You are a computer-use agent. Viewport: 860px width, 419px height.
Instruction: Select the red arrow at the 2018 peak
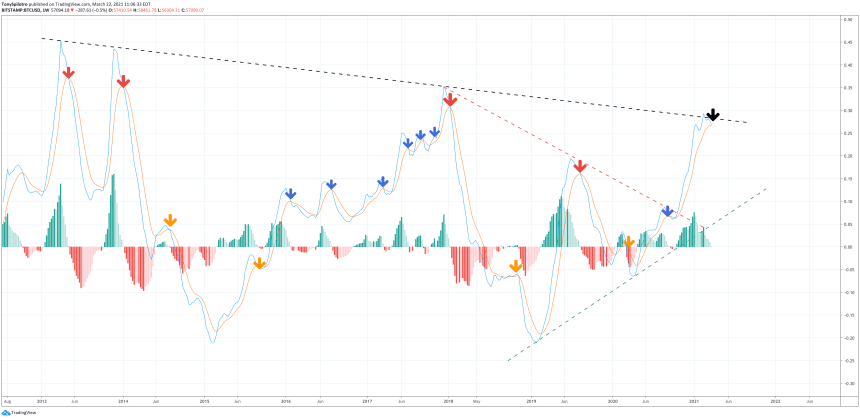[451, 99]
